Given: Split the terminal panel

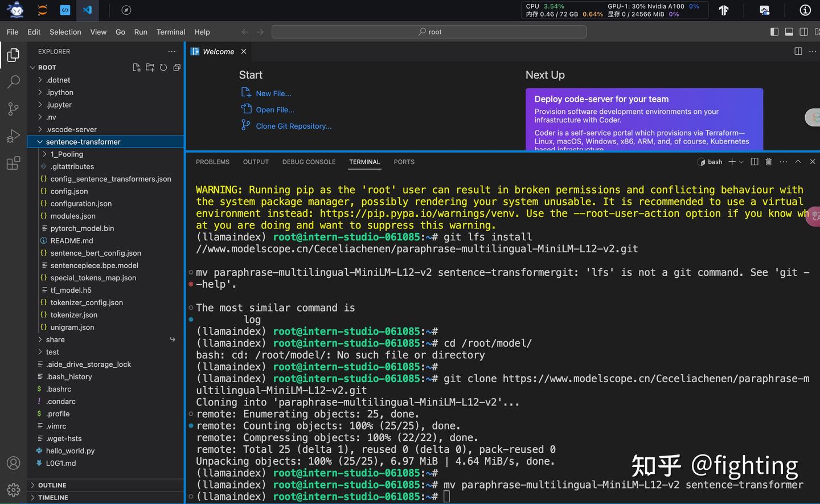Looking at the screenshot, I should coord(755,162).
